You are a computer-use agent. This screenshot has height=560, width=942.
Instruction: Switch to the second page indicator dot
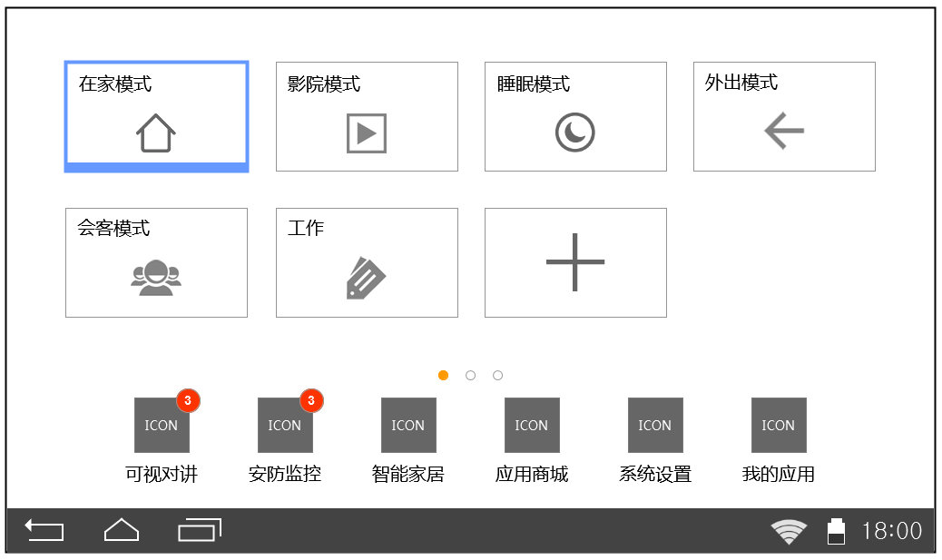coord(470,376)
